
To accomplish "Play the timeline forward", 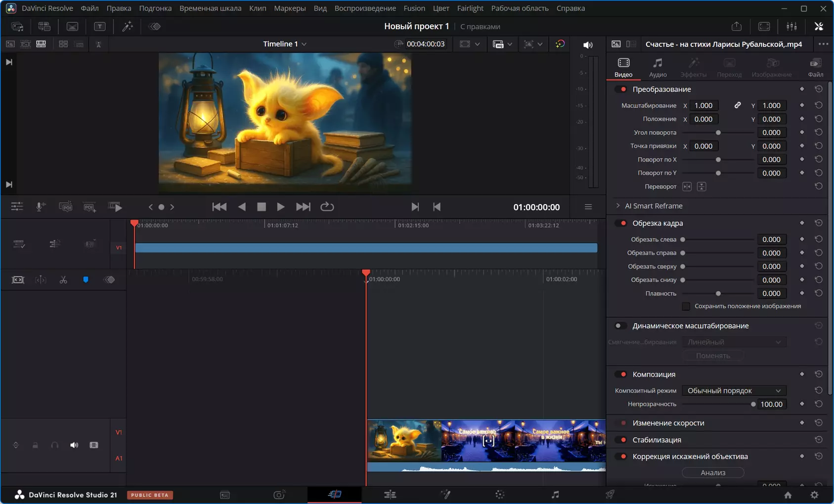I will coord(280,207).
